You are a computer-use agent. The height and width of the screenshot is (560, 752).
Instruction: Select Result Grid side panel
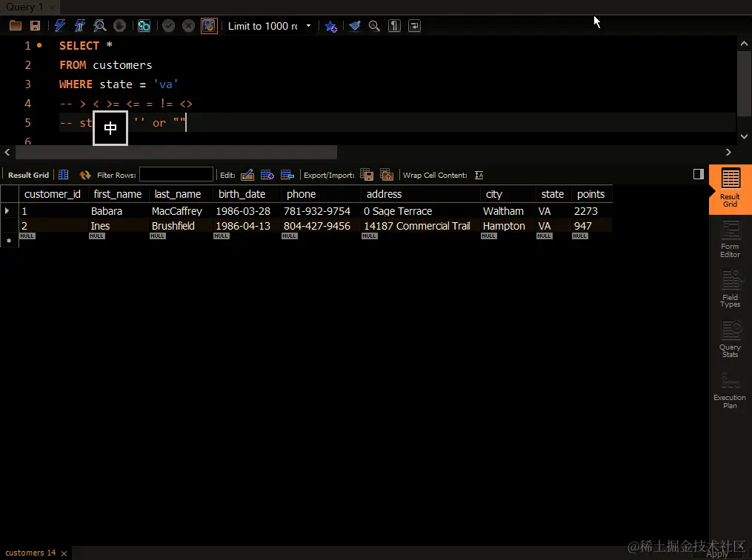point(730,189)
